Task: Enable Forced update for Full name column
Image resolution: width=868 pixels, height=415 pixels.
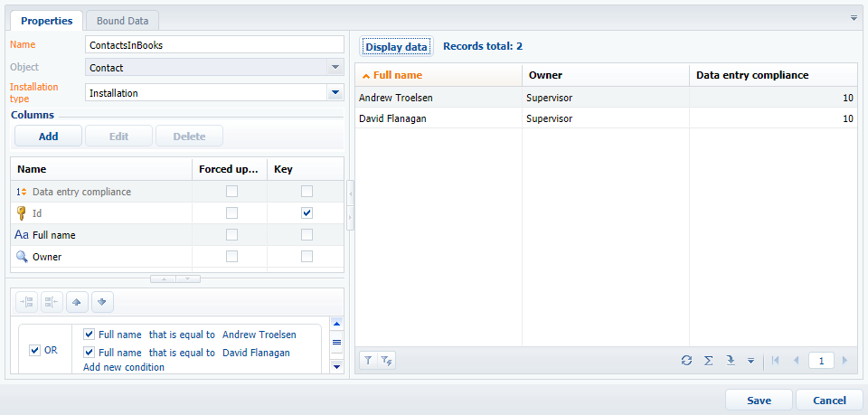Action: point(232,235)
